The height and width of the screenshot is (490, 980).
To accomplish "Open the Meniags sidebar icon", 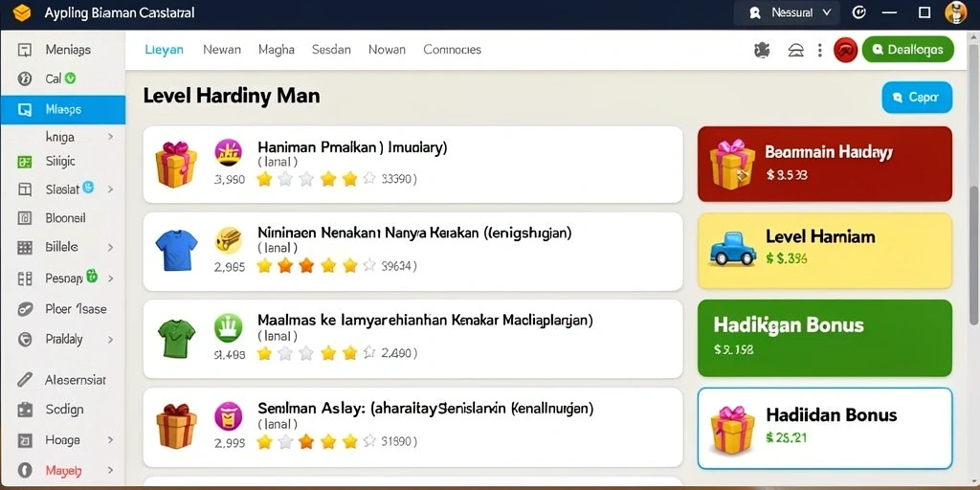I will [x=24, y=50].
